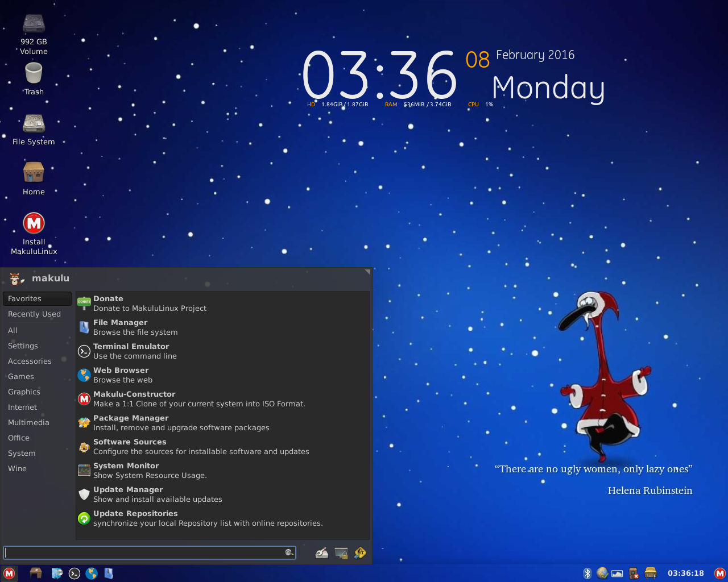This screenshot has height=582, width=728.
Task: Launch File Manager from Favorites
Action: coord(223,327)
